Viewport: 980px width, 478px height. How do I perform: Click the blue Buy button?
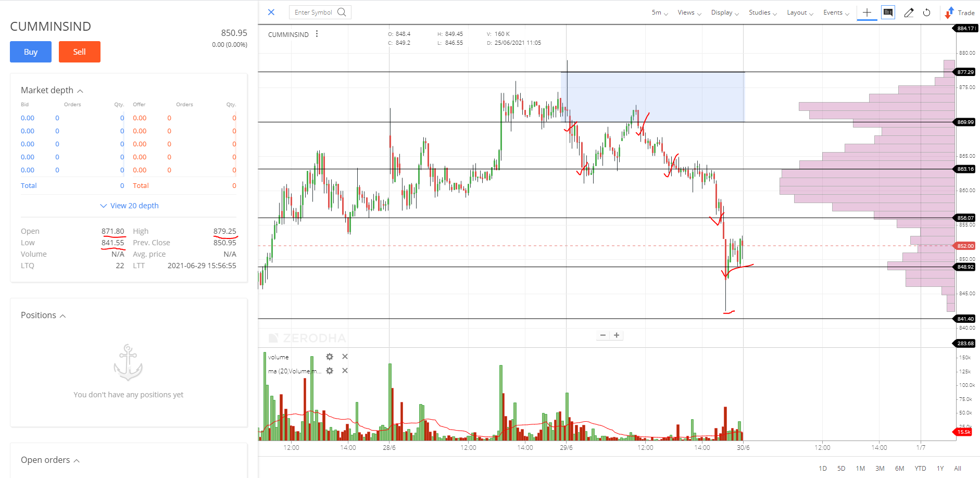point(31,52)
